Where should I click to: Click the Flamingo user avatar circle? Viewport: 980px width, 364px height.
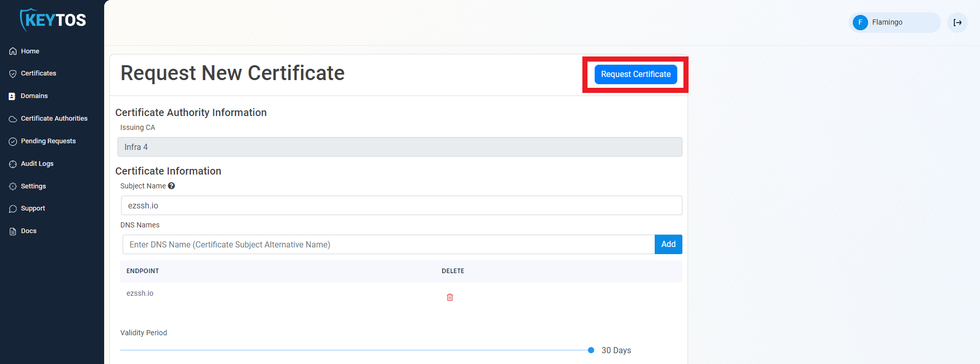tap(860, 23)
